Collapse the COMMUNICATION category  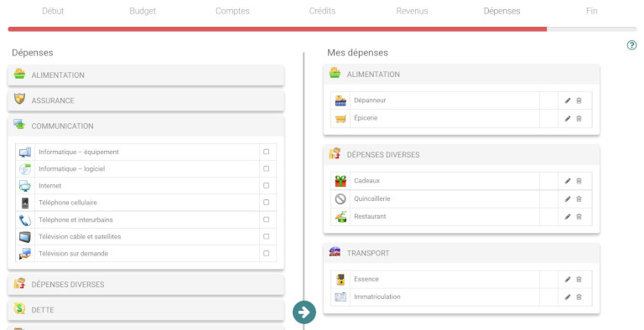tap(146, 126)
